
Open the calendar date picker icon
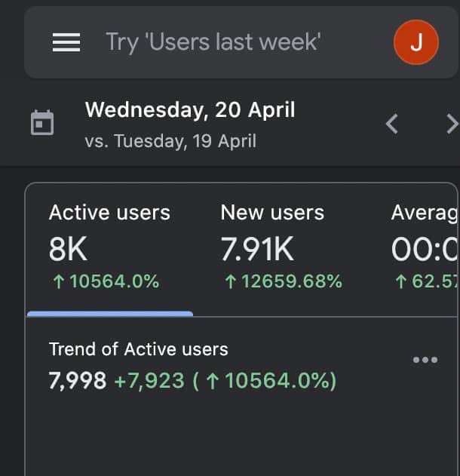click(x=42, y=123)
